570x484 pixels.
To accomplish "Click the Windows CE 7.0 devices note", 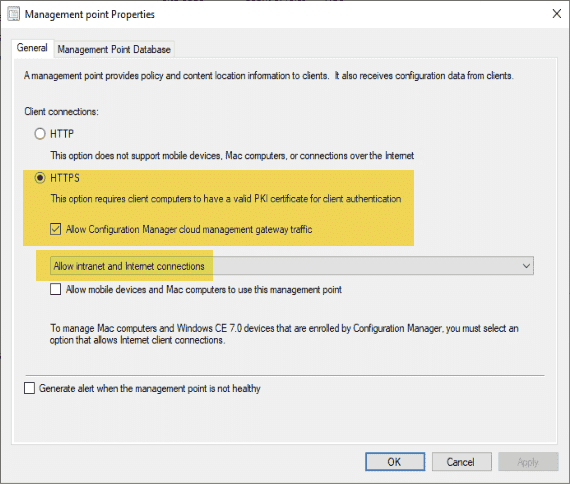I will (284, 334).
